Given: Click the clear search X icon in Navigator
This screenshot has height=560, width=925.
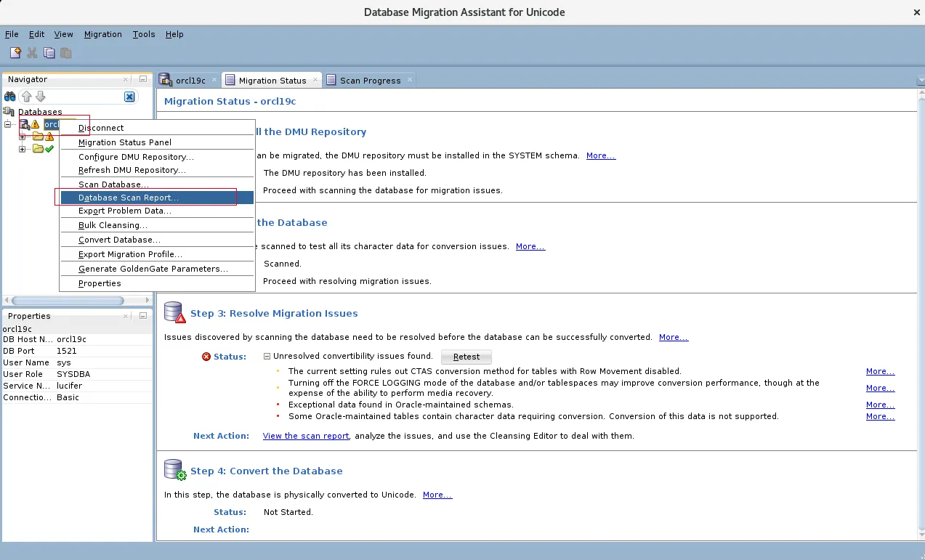Looking at the screenshot, I should [129, 97].
